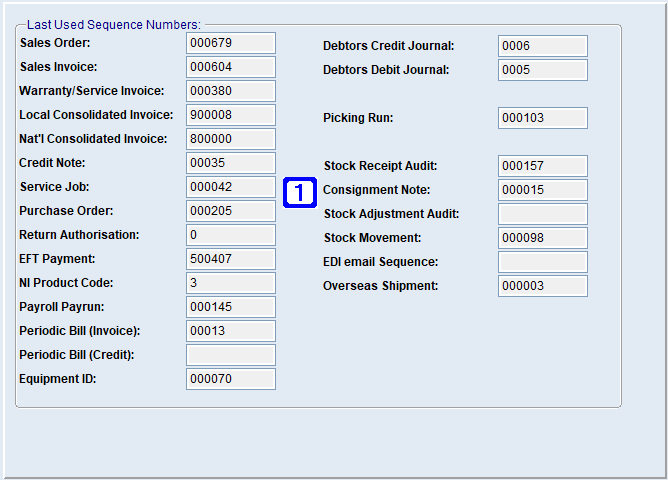
Task: Focus the Overseas Shipment number field
Action: [543, 286]
